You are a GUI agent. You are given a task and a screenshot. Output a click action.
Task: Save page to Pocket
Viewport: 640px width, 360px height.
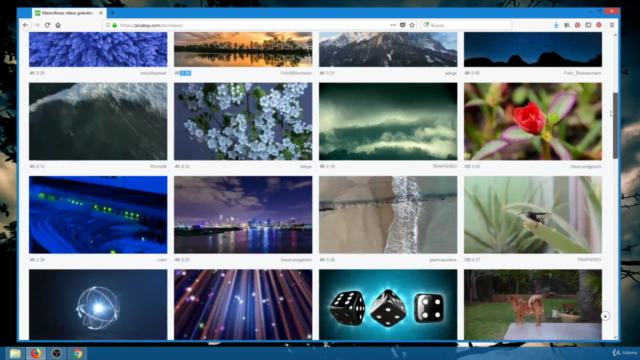402,25
